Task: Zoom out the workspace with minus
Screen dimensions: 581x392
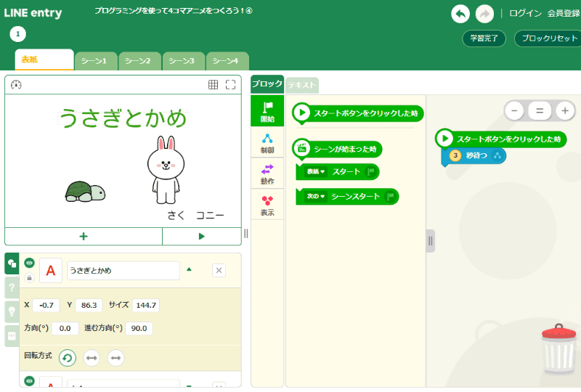Action: pyautogui.click(x=514, y=110)
